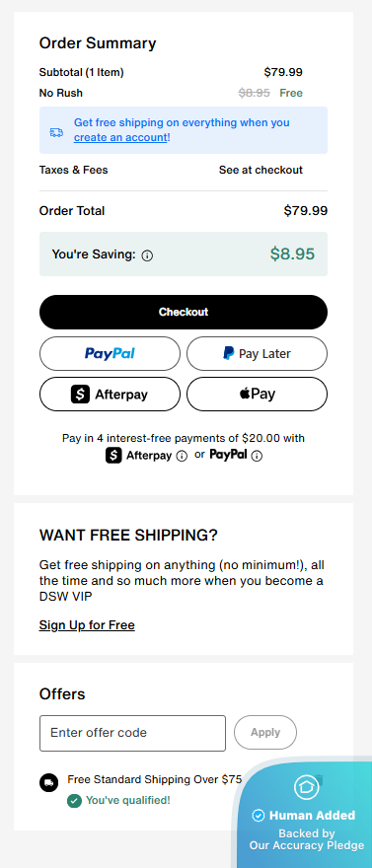Click the delivery truck icon in blue banner

click(56, 132)
